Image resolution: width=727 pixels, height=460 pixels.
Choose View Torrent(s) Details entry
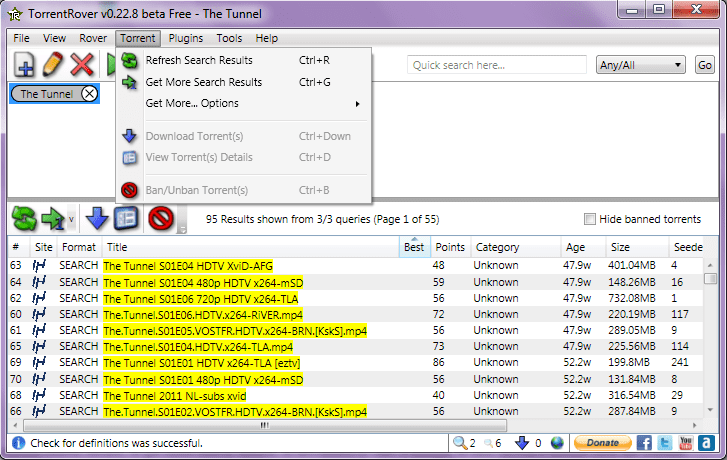(x=243, y=157)
